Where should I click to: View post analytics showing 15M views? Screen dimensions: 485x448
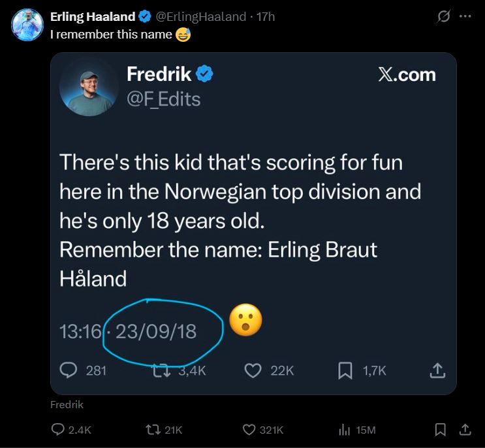point(345,430)
